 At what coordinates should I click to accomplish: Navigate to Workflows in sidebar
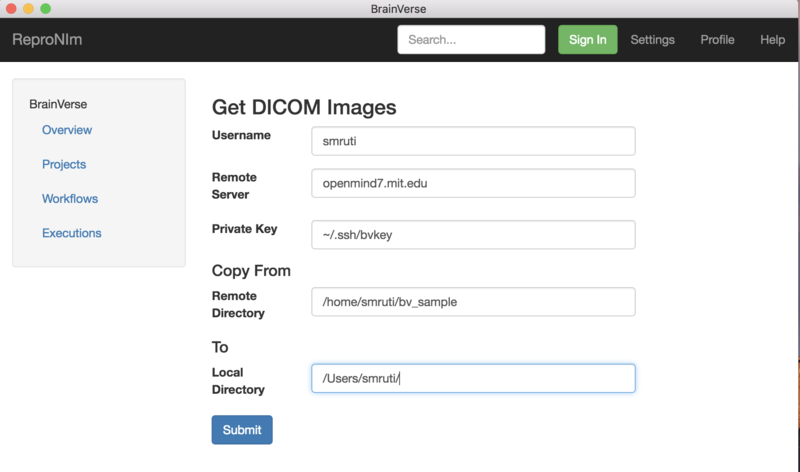(x=70, y=199)
